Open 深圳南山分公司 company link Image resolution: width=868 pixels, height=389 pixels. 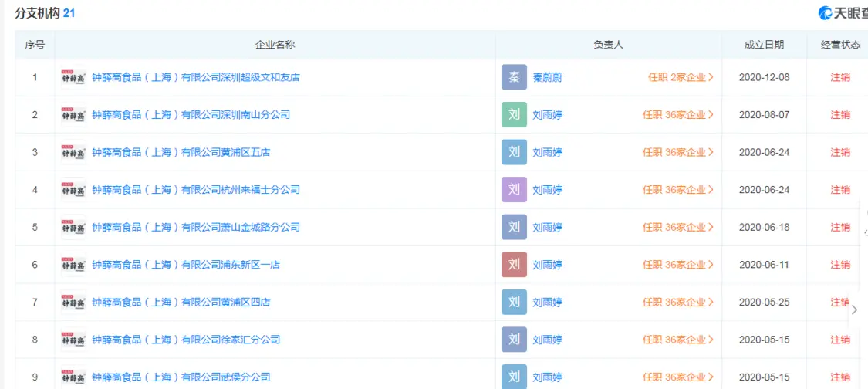click(191, 115)
